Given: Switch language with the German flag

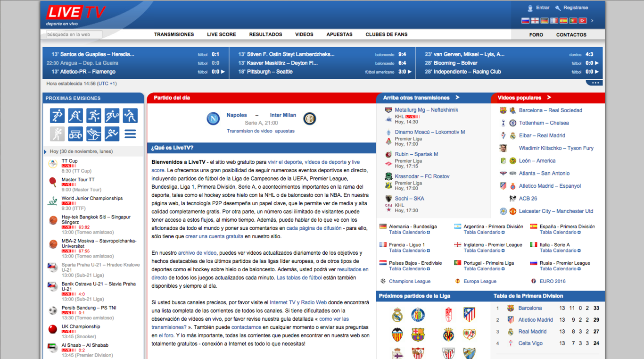Looking at the screenshot, I should 545,21.
